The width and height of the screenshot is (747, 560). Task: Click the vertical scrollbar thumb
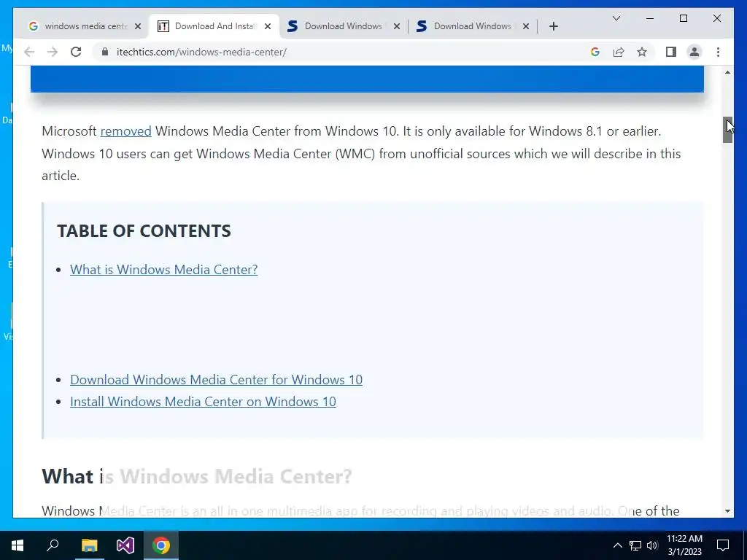tap(727, 130)
